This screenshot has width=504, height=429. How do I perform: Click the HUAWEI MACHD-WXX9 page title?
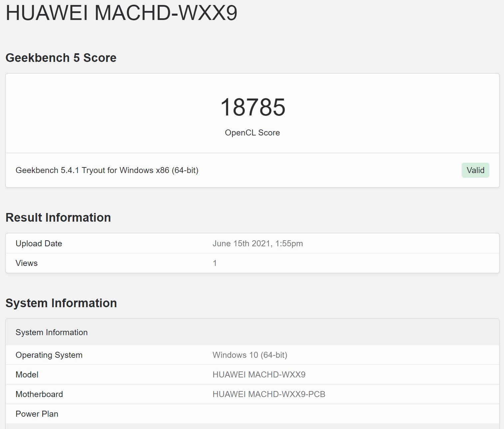point(122,13)
